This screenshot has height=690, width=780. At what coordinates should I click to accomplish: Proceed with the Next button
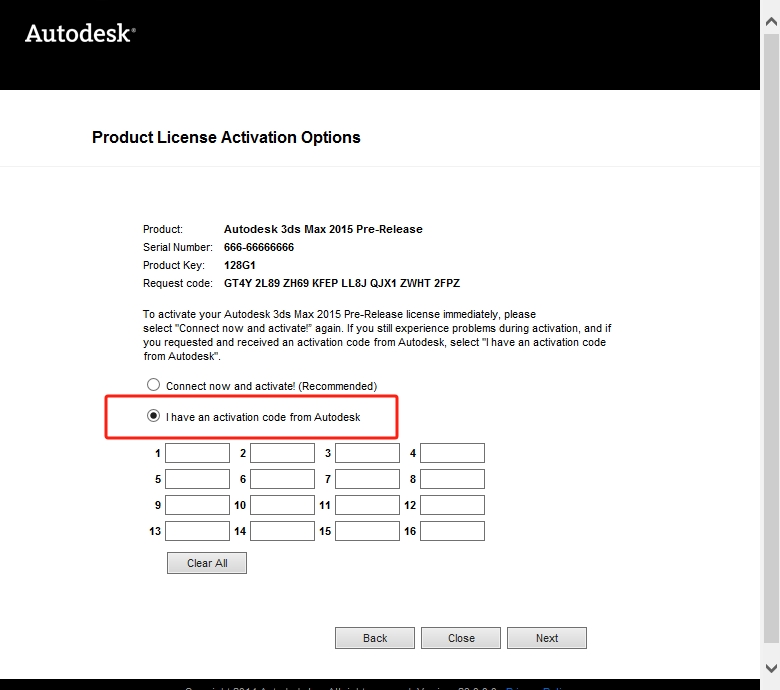(547, 638)
